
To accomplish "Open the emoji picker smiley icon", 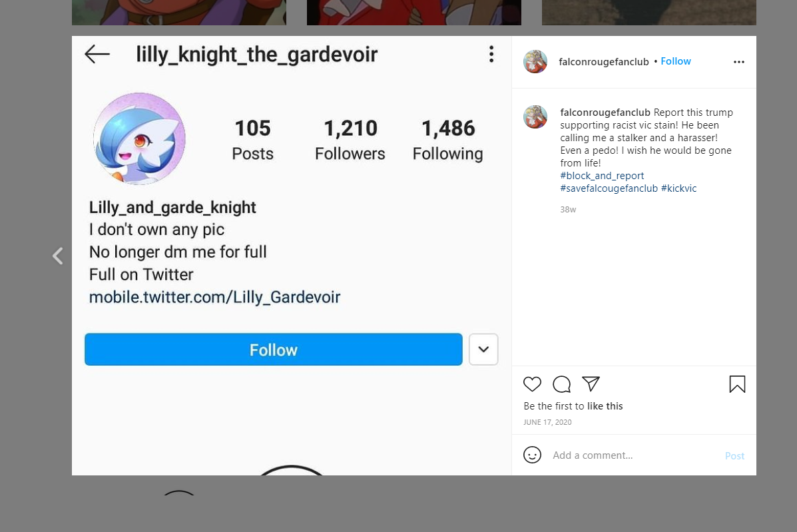I will [x=532, y=455].
